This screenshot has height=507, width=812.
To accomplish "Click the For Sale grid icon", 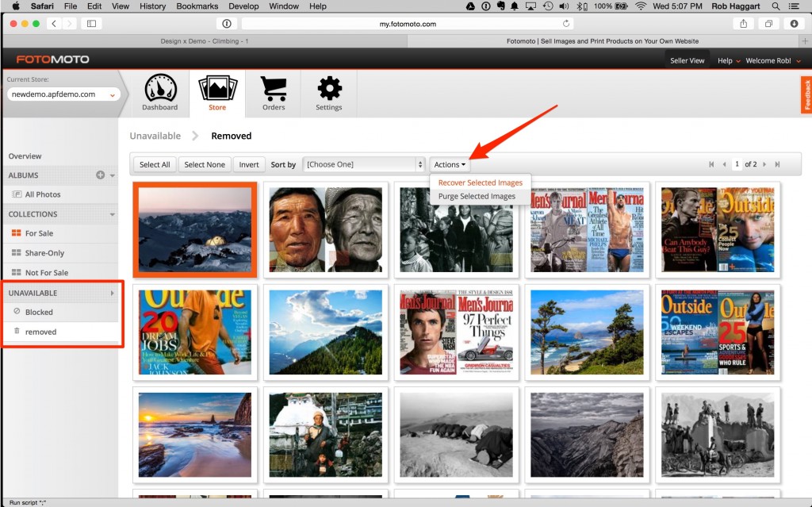I will point(17,233).
